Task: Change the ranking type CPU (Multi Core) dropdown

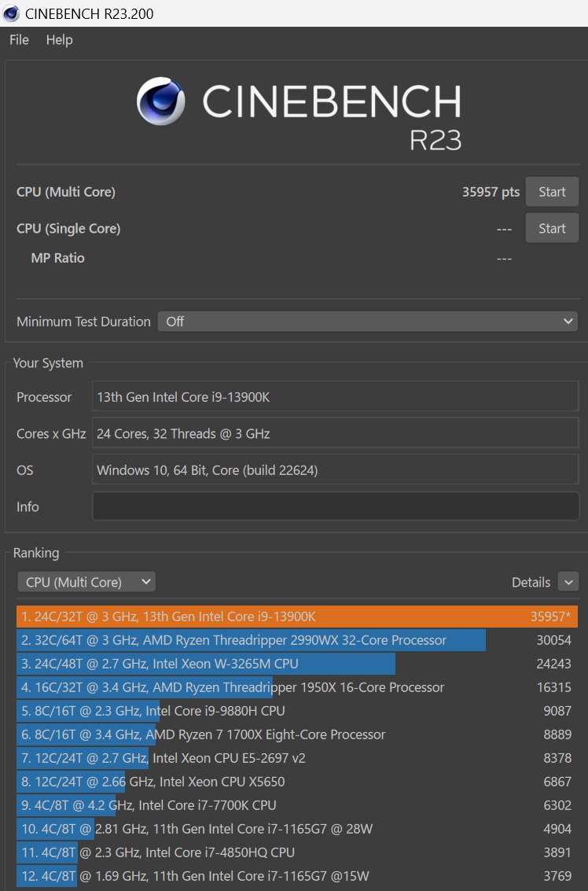Action: pos(86,582)
